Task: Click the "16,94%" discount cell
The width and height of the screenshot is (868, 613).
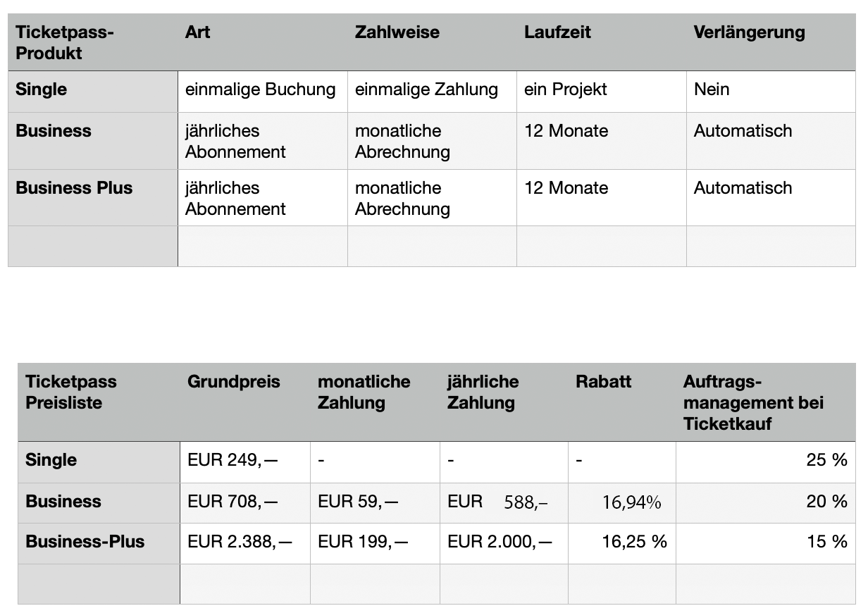Action: coord(631,502)
